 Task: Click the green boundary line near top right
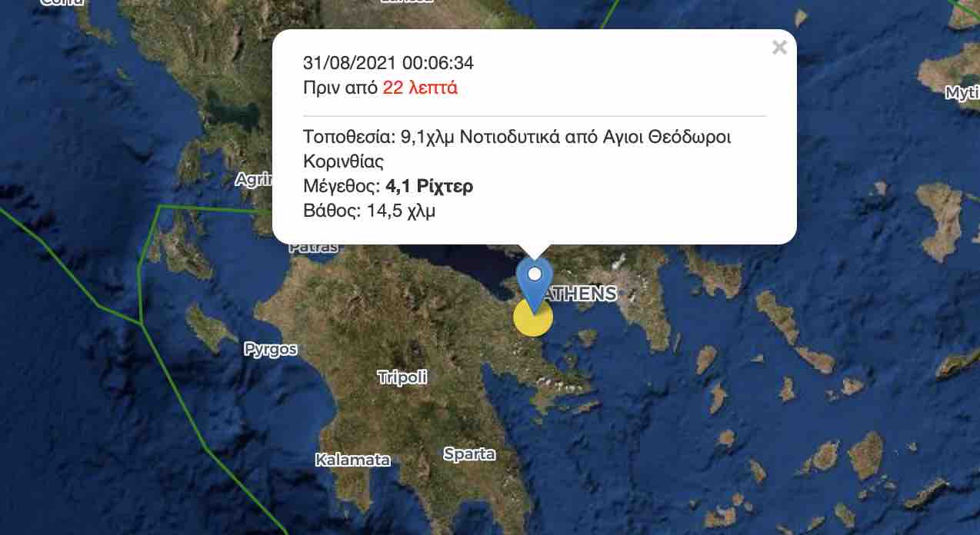tap(965, 11)
